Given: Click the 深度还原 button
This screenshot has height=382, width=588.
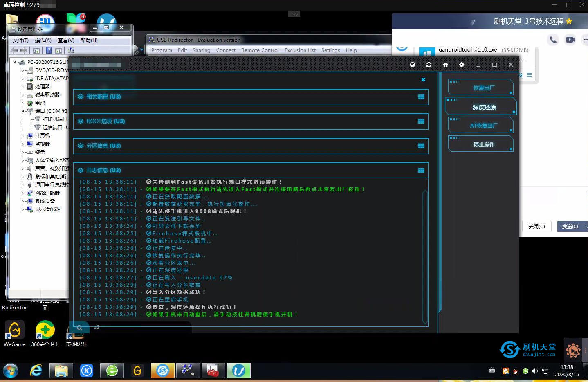Looking at the screenshot, I should tap(481, 107).
